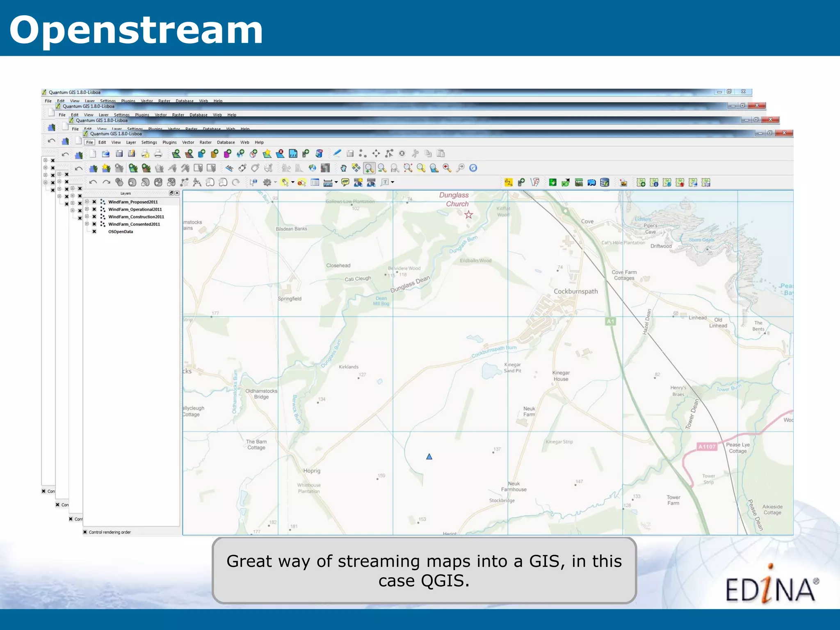Screen dimensions: 840x630
Task: Open Database menu in second QGIS window
Action: pos(199,115)
